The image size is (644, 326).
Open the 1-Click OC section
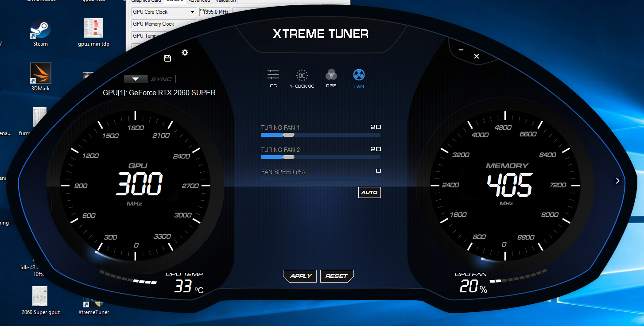point(302,78)
